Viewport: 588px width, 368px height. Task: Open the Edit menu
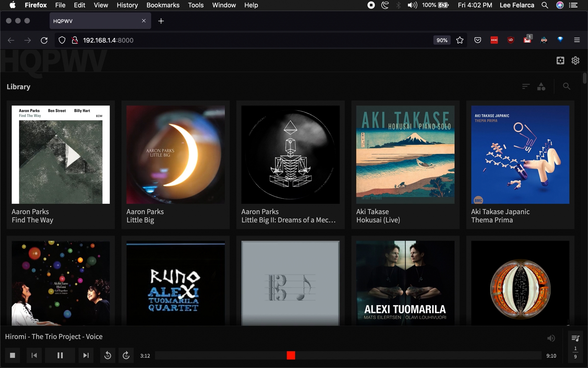[x=79, y=5]
